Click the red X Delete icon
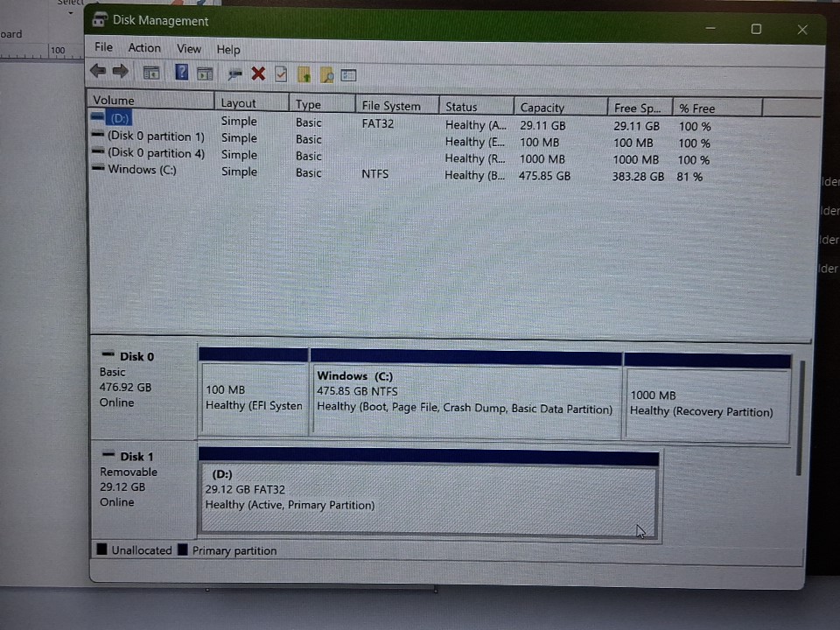840x630 pixels. [258, 73]
